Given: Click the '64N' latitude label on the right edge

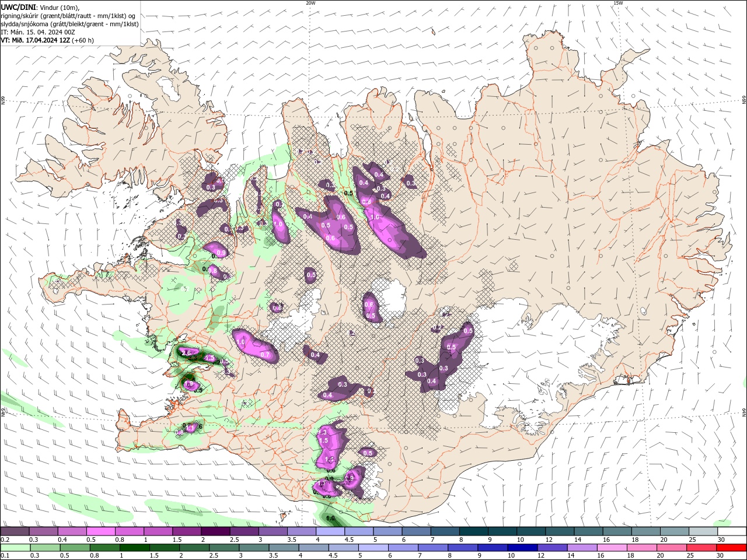Looking at the screenshot, I should [x=744, y=412].
